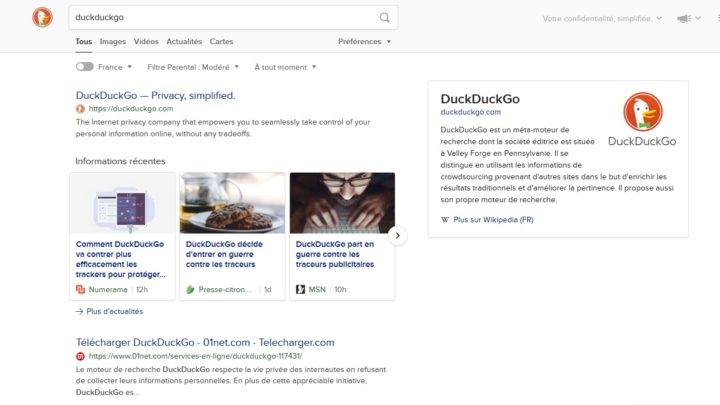Expand the Préférences dropdown
This screenshot has height=405, width=720.
365,41
